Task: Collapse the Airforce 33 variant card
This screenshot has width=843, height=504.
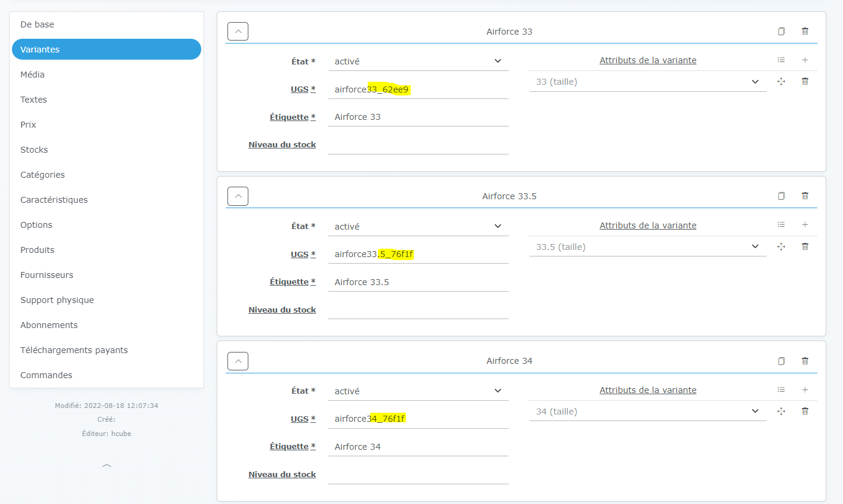Action: pyautogui.click(x=238, y=32)
